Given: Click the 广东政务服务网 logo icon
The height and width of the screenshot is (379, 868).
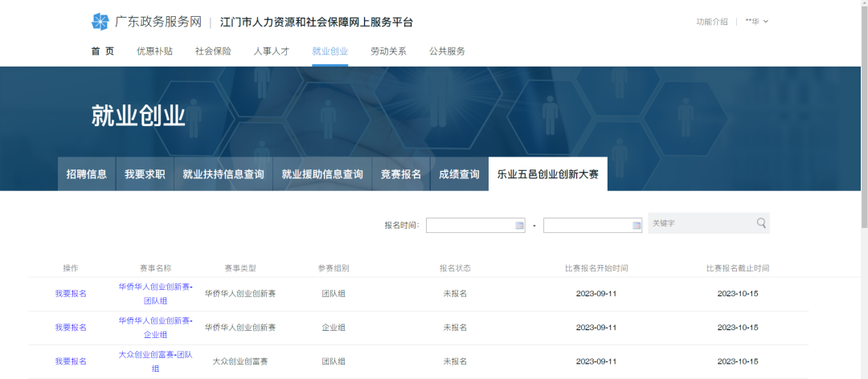Looking at the screenshot, I should (100, 22).
